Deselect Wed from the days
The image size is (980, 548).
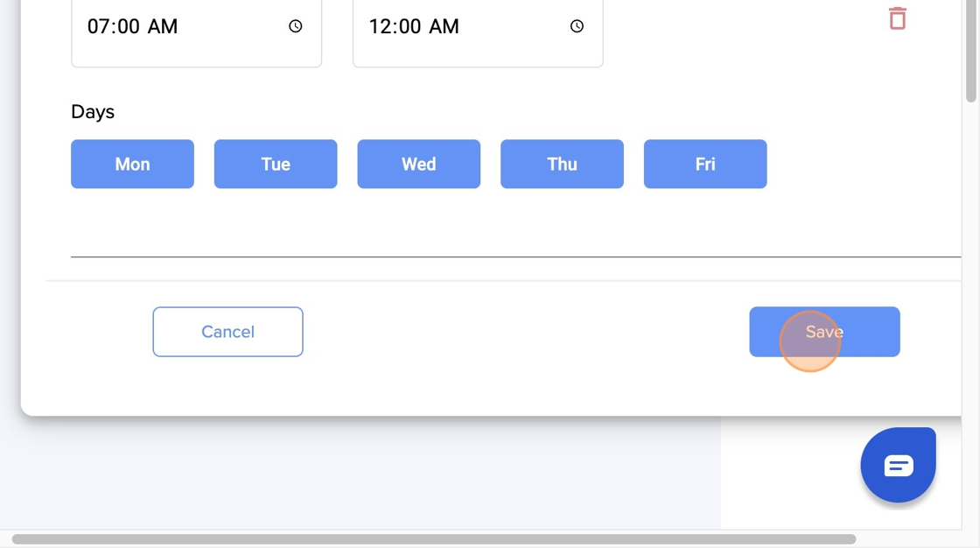[x=419, y=164]
